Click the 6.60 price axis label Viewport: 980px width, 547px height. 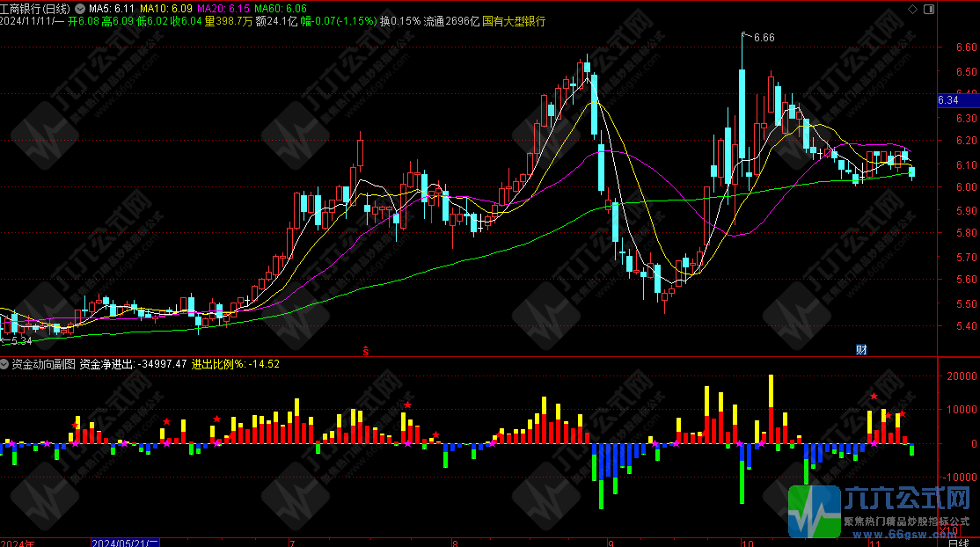click(x=966, y=47)
